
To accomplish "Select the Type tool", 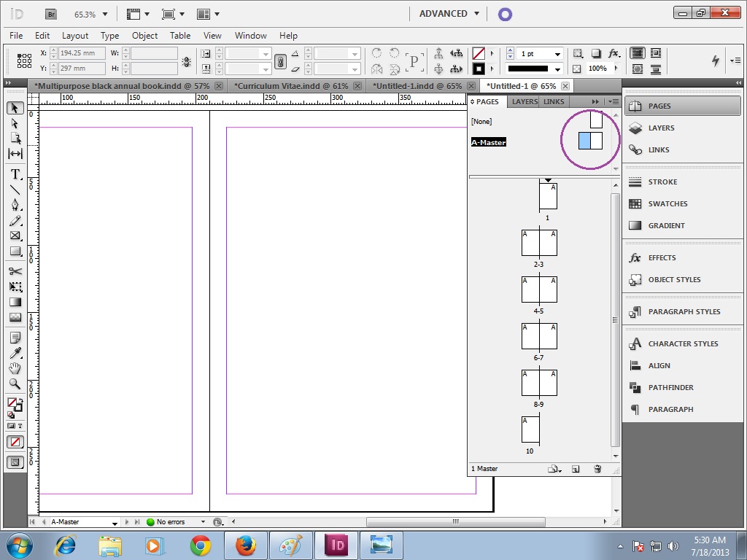I will (x=15, y=174).
